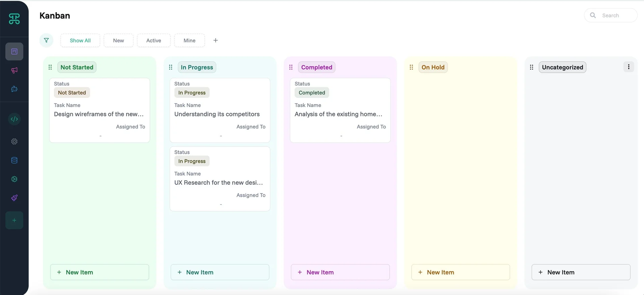Add New Item in Not Started column
Screen dimensions: 644x295
coord(100,272)
